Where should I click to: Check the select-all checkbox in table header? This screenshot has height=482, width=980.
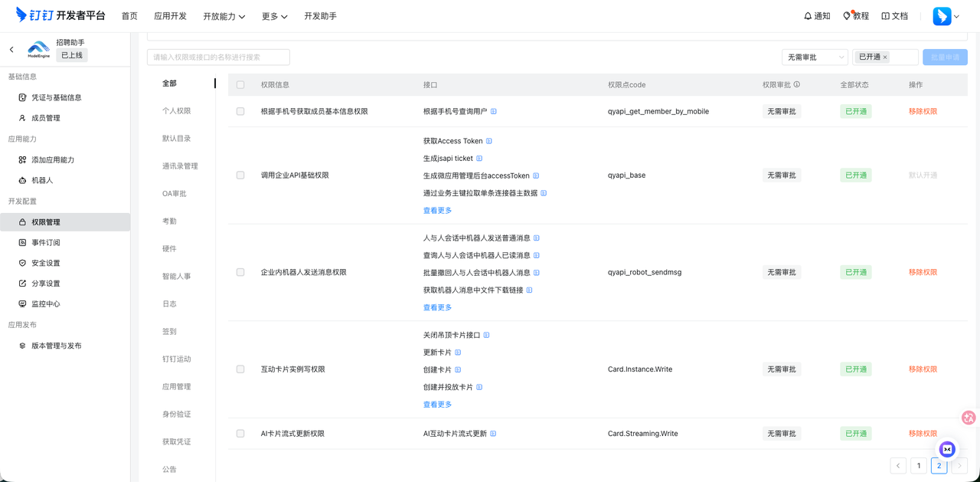coord(240,84)
